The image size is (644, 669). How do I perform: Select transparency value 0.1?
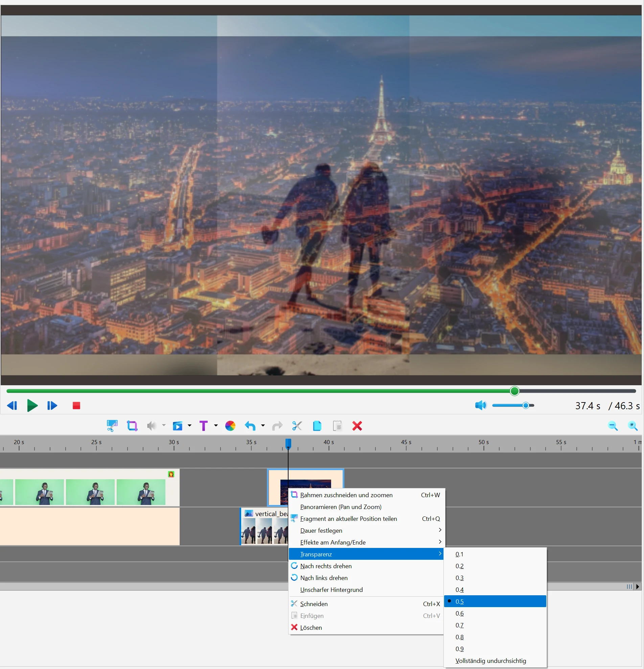click(495, 554)
